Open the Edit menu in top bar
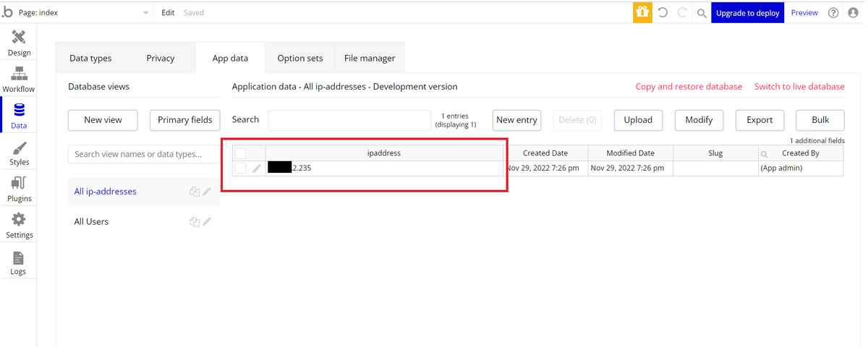The width and height of the screenshot is (868, 347). pos(168,12)
